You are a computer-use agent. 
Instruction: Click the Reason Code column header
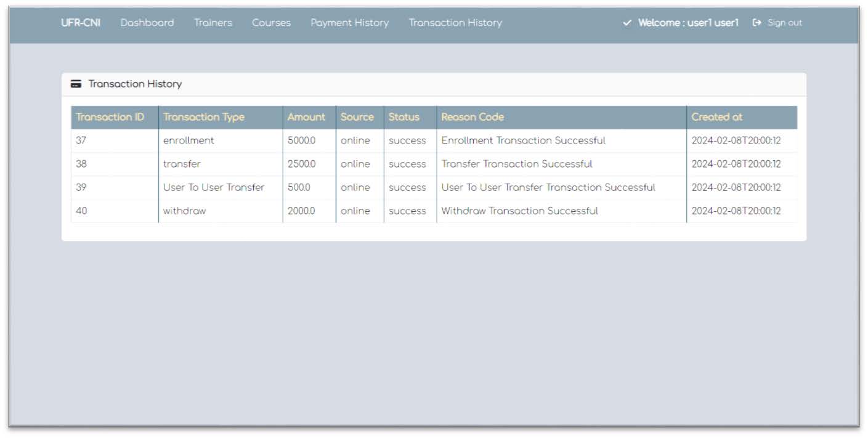coord(473,117)
